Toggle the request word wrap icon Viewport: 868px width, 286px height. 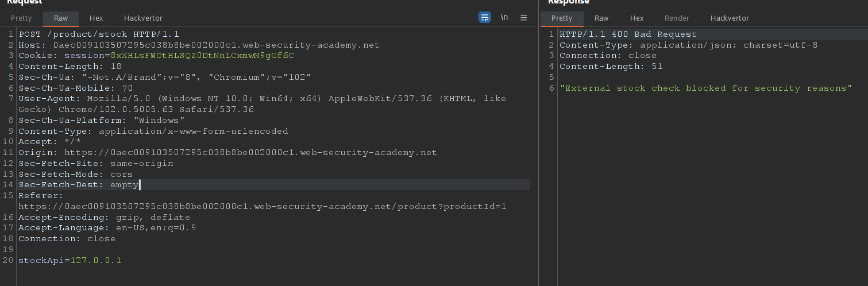click(x=485, y=18)
